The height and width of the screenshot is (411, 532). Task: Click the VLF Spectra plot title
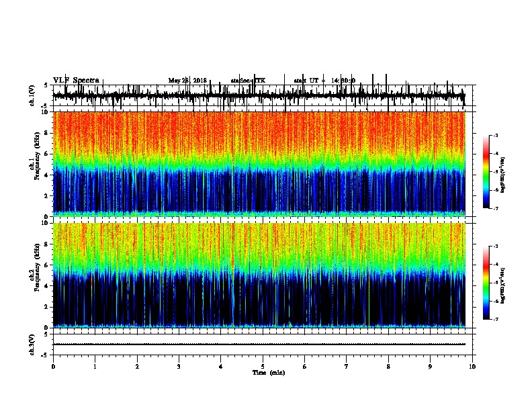tap(76, 80)
